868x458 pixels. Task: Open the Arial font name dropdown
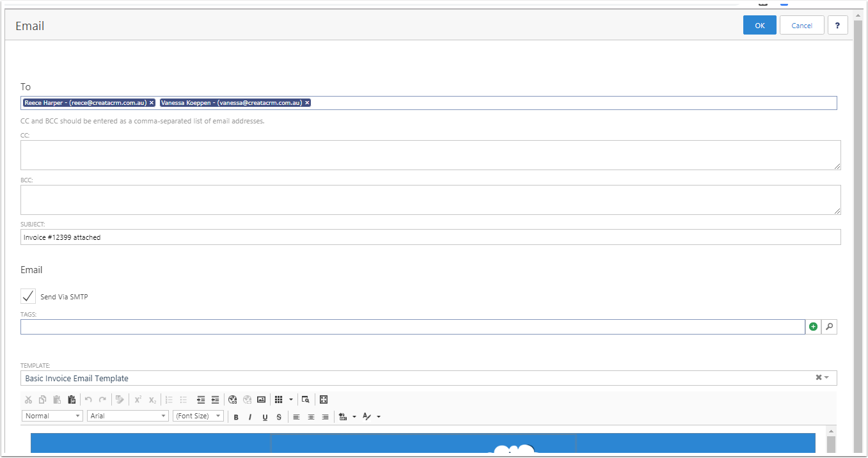(x=128, y=416)
